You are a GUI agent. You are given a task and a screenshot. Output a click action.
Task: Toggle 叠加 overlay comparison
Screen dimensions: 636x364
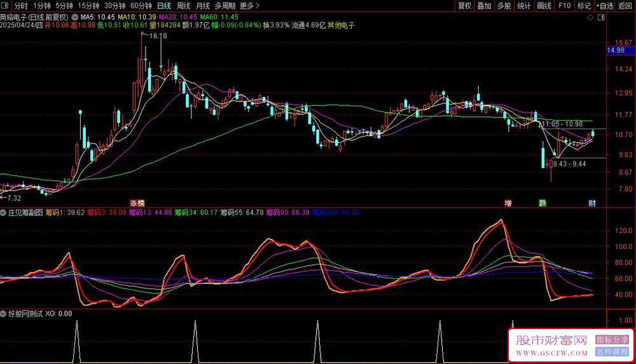484,6
